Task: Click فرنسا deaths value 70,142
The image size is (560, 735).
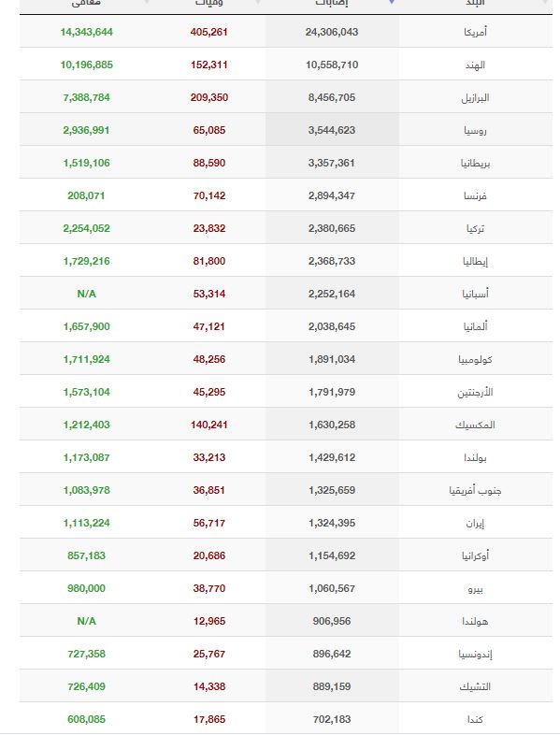Action: click(209, 195)
